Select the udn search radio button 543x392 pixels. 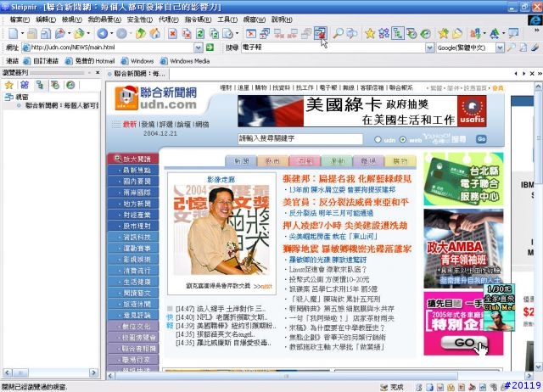[378, 139]
